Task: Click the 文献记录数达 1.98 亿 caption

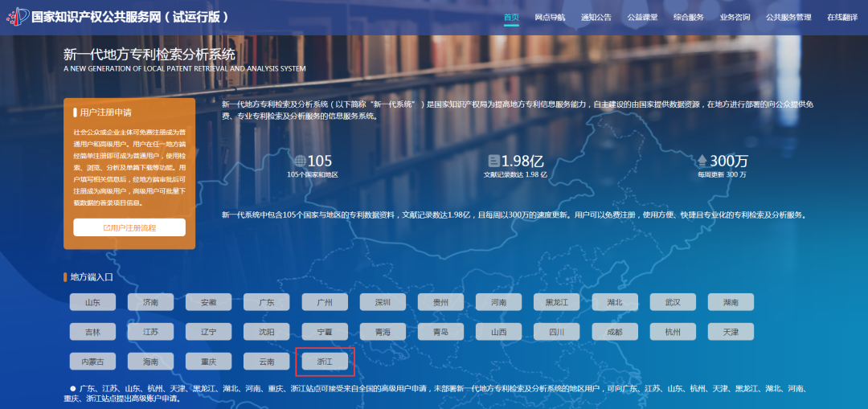Action: (x=515, y=175)
